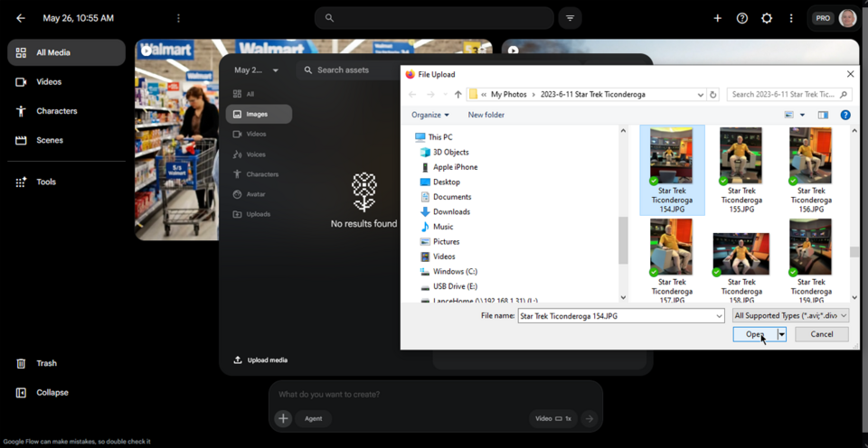Click the blue help icon in File Upload
Screen dimensions: 868x448
845,115
